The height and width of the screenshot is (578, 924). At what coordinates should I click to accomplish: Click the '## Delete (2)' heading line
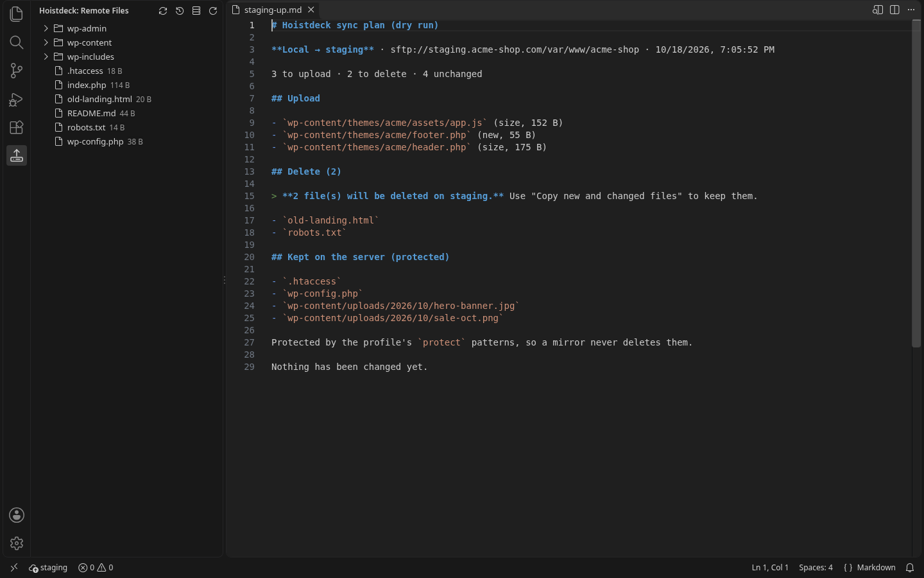pos(306,171)
